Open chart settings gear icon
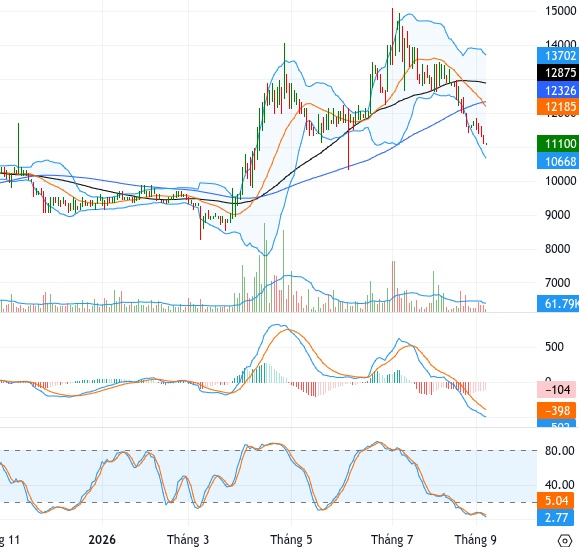The width and height of the screenshot is (579, 547). [565, 541]
